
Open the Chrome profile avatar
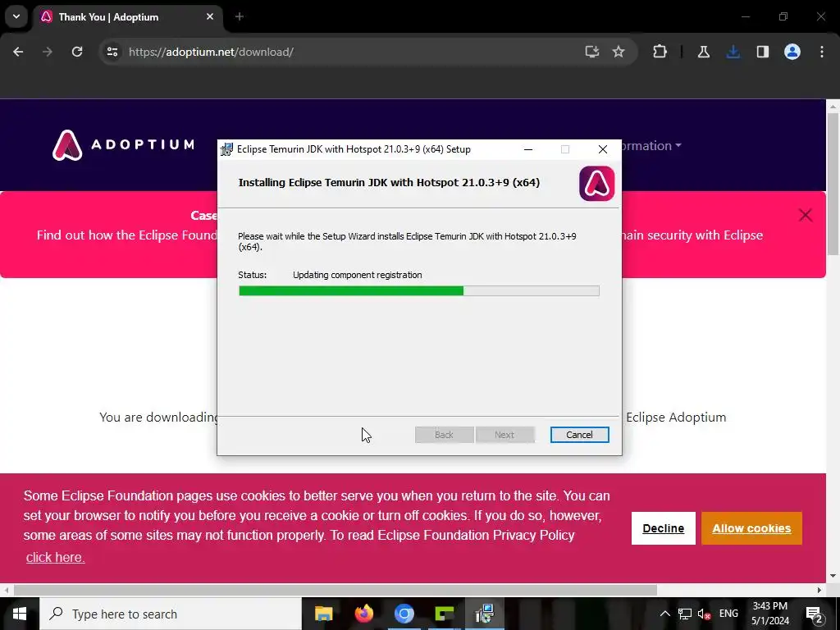coord(792,52)
